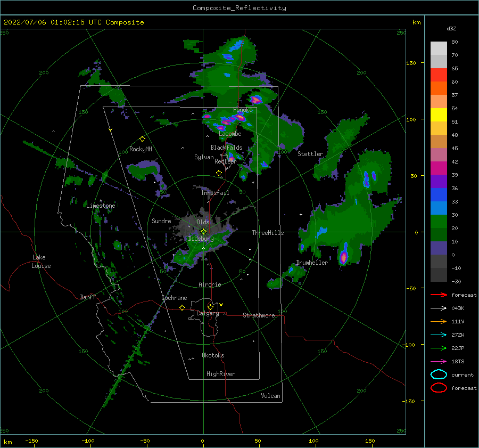
Task: Select the slate purple 10-0 dBZ swatch
Action: (439, 248)
